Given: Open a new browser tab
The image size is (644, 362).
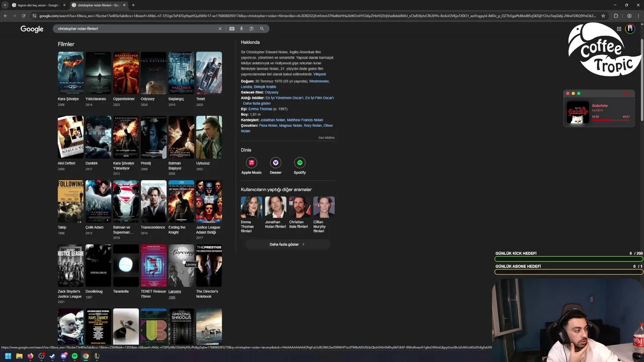Looking at the screenshot, I should click(x=133, y=5).
